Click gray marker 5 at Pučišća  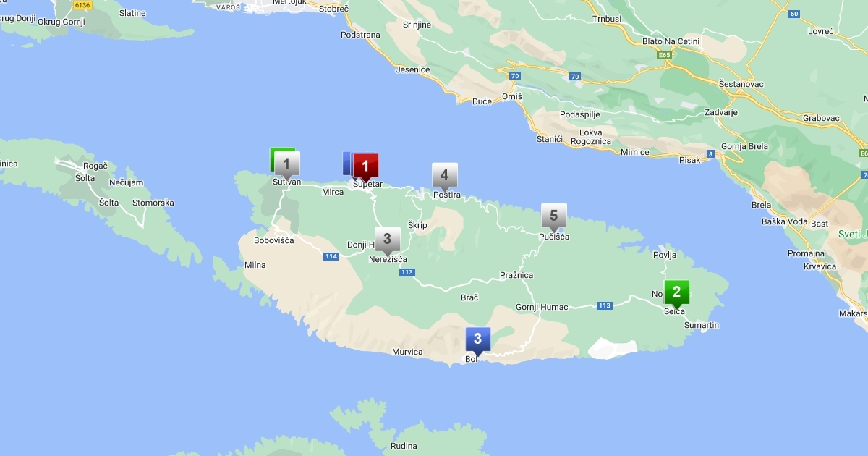click(553, 216)
